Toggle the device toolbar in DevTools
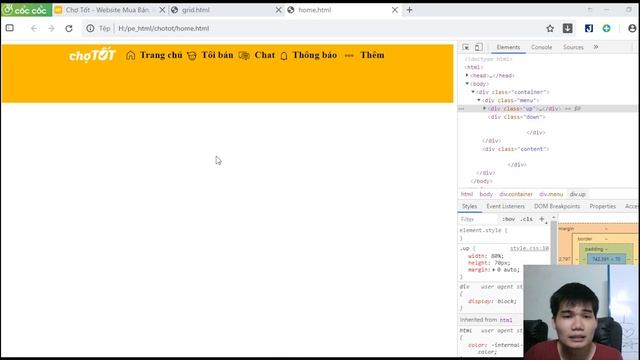The image size is (640, 360). point(478,47)
